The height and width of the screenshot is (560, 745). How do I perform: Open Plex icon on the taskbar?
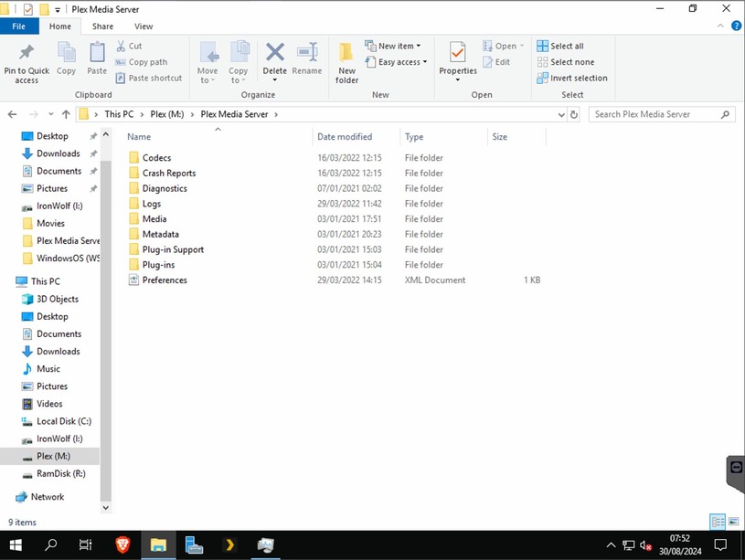[x=229, y=544]
